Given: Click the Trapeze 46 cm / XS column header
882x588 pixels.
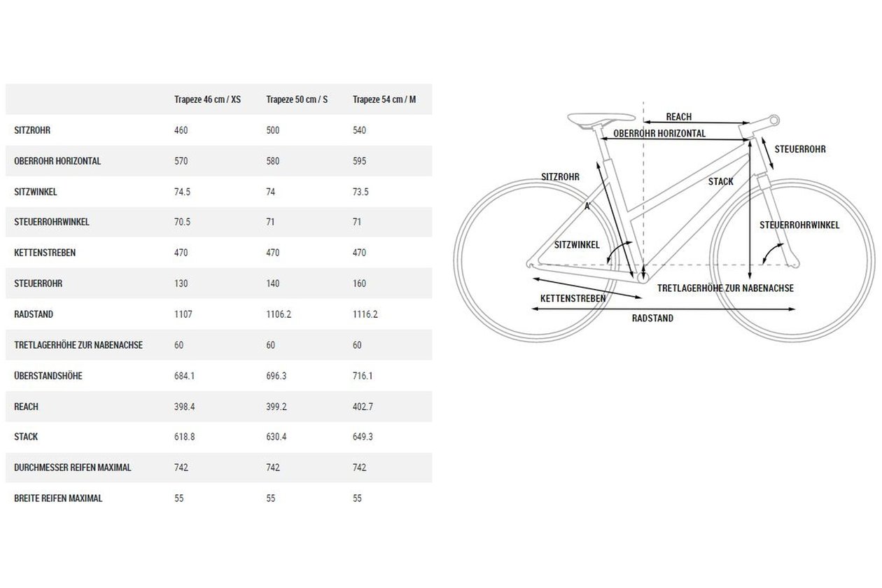Looking at the screenshot, I should pos(207,99).
